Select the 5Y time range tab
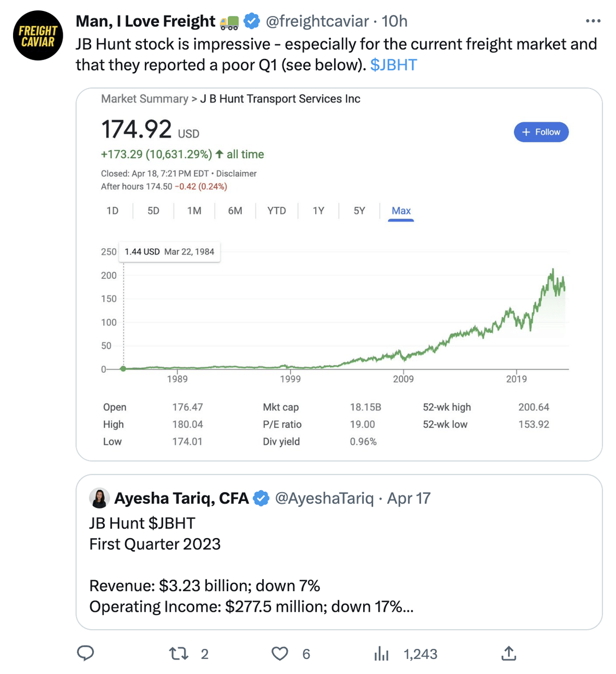The height and width of the screenshot is (674, 616). (359, 211)
